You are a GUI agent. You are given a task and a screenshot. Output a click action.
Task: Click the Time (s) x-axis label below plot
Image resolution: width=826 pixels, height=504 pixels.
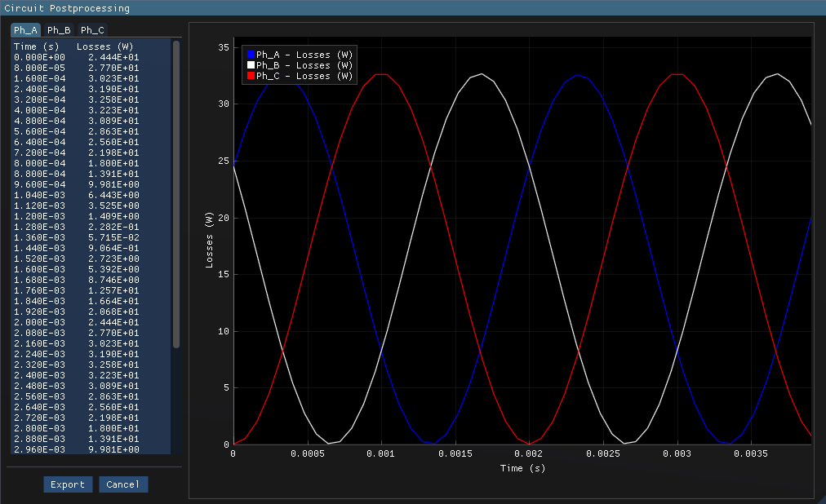coord(522,468)
